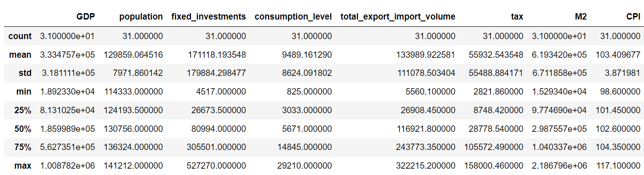Viewport: 644px width, 175px height.
Task: Select the consumption_level column header
Action: [293, 17]
